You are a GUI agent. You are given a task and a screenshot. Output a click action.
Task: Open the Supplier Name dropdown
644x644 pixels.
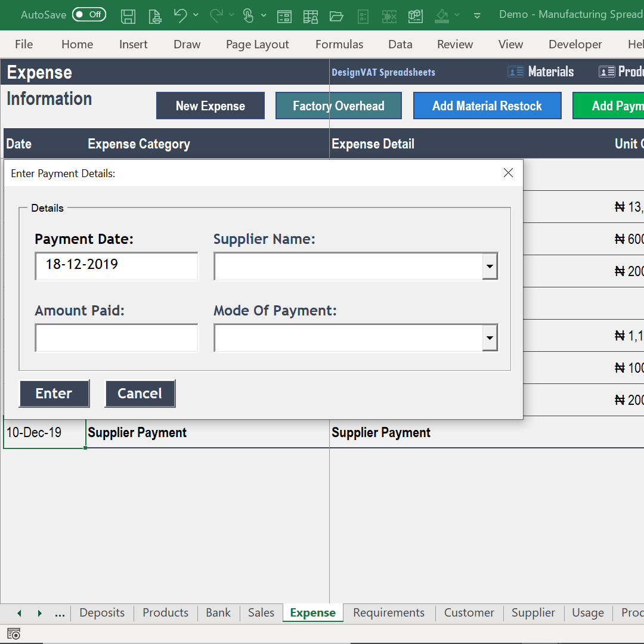(x=490, y=266)
